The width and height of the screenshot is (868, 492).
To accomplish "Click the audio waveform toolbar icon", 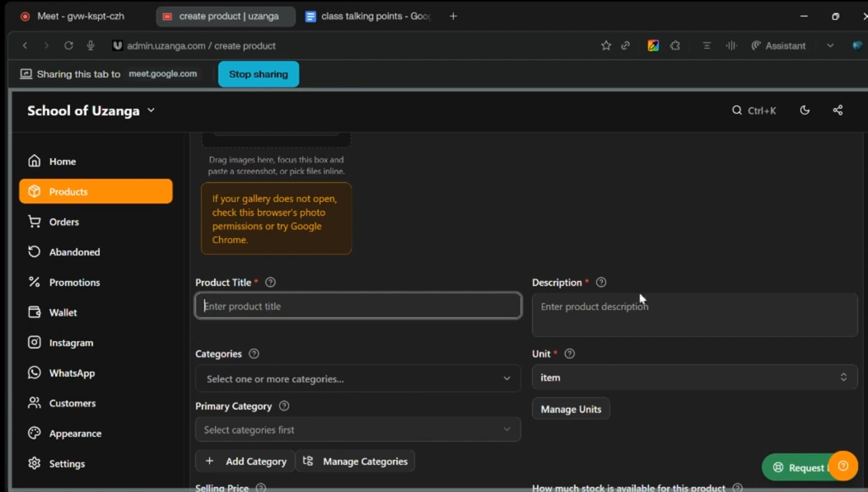I will pos(731,45).
